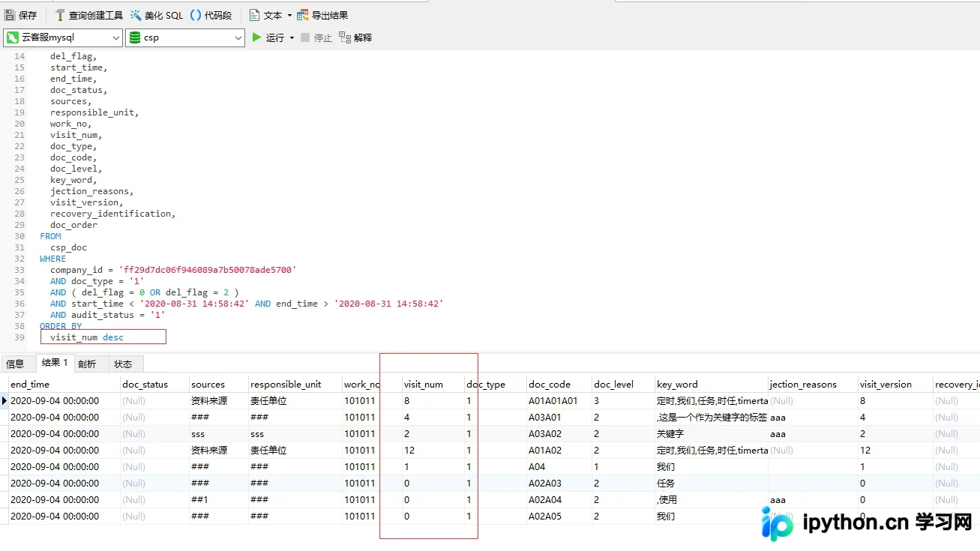Open the 代码段 code snippet tool
980x551 pixels.
(x=211, y=15)
